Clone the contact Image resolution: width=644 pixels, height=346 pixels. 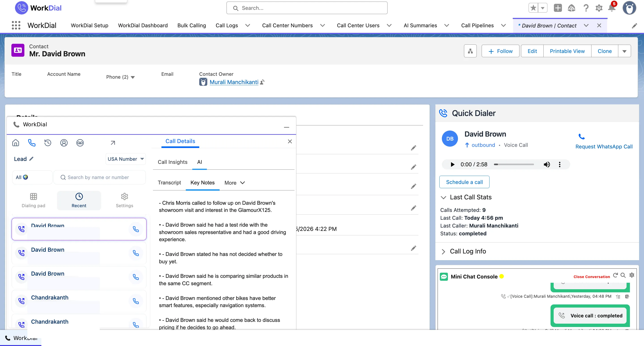point(604,51)
